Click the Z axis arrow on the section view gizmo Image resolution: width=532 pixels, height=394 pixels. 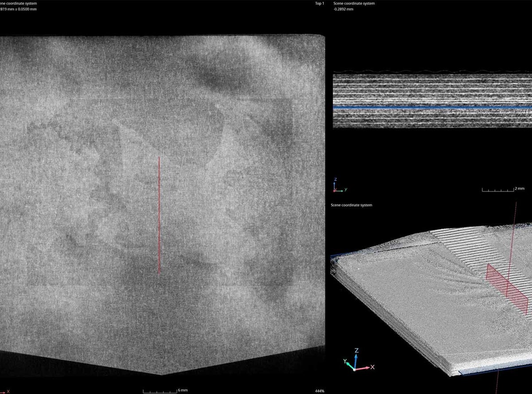point(334,185)
